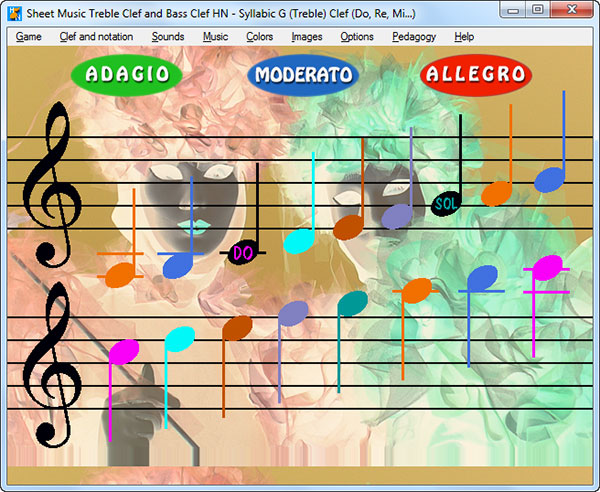Start the game at Adagio tempo
This screenshot has height=492, width=600.
point(127,75)
